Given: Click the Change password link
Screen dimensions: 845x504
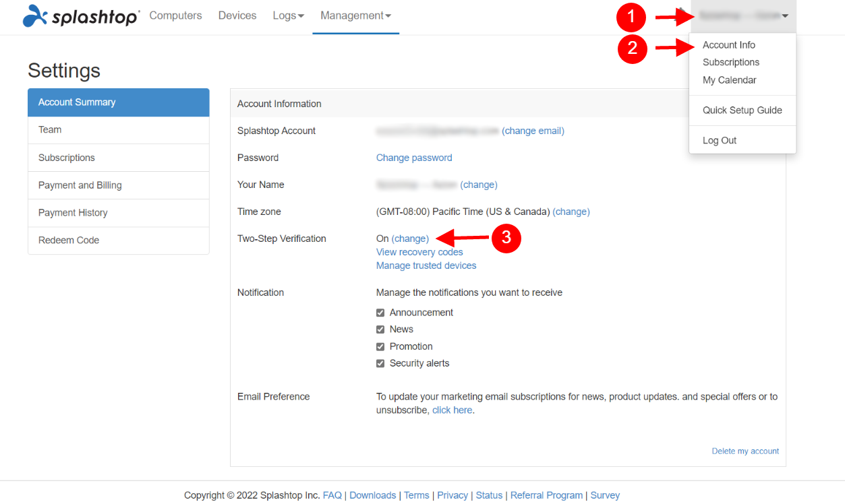Looking at the screenshot, I should click(x=414, y=158).
